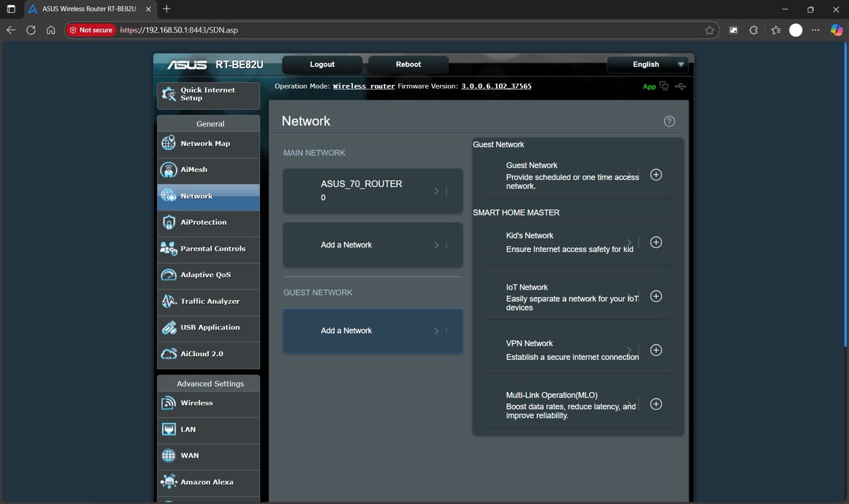Viewport: 849px width, 504px height.
Task: Click the plus icon for Guest Network
Action: click(x=655, y=174)
